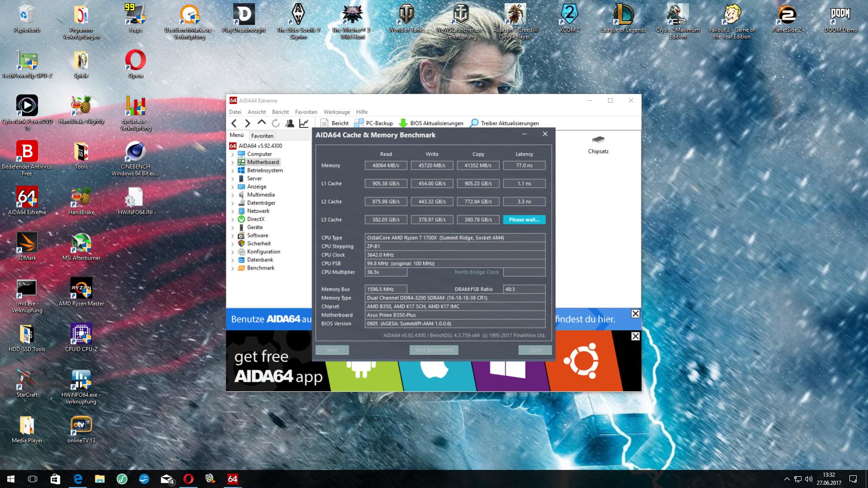Viewport: 868px width, 488px height.
Task: Select Konfiguration in the tree
Action: (263, 251)
